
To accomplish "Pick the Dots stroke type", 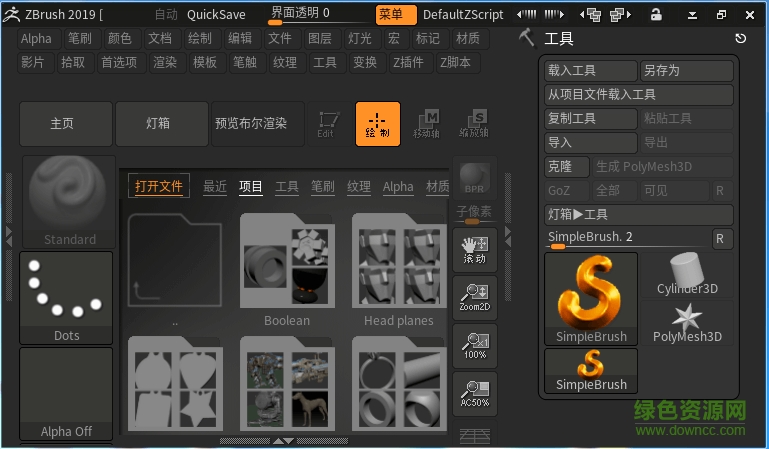I will tap(67, 296).
